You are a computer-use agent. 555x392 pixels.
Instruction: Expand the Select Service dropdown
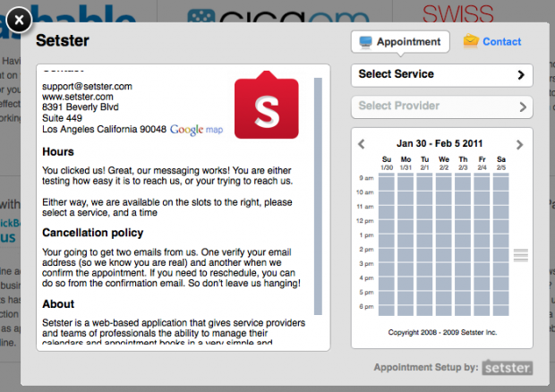coord(441,75)
